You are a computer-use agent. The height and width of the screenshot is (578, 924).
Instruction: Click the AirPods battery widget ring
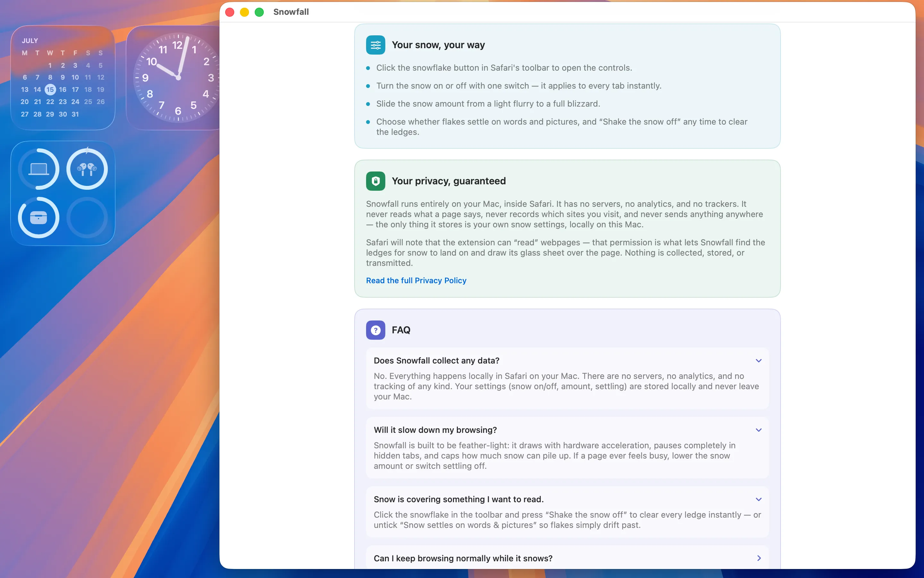point(87,169)
